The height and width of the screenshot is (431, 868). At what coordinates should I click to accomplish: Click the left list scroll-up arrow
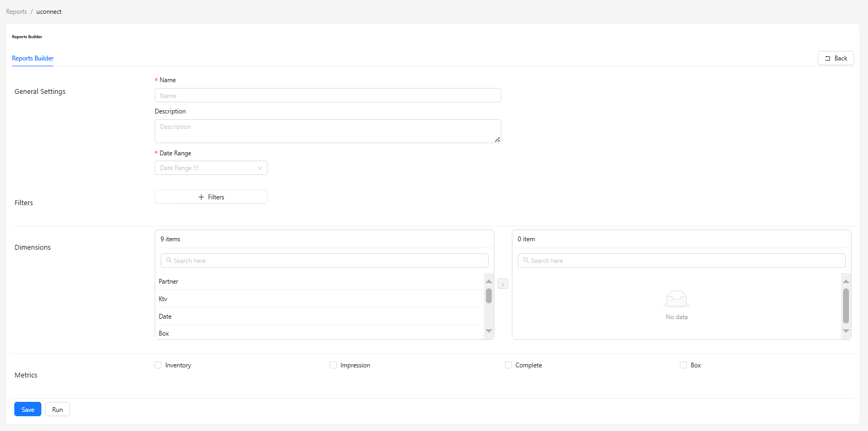(489, 281)
